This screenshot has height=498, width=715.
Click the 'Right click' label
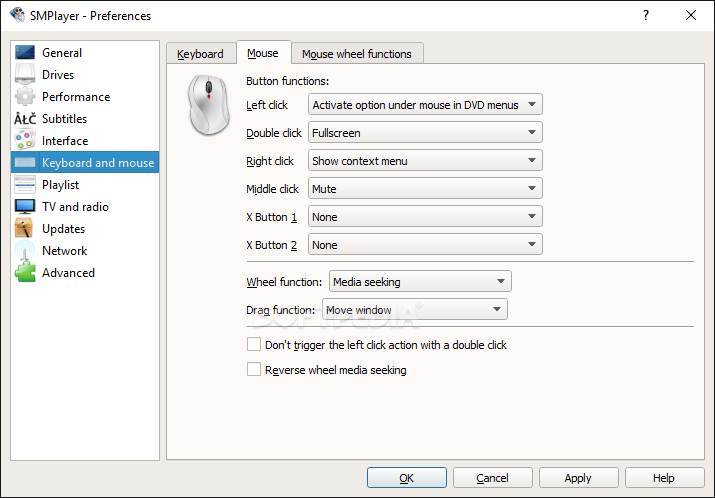pos(270,161)
